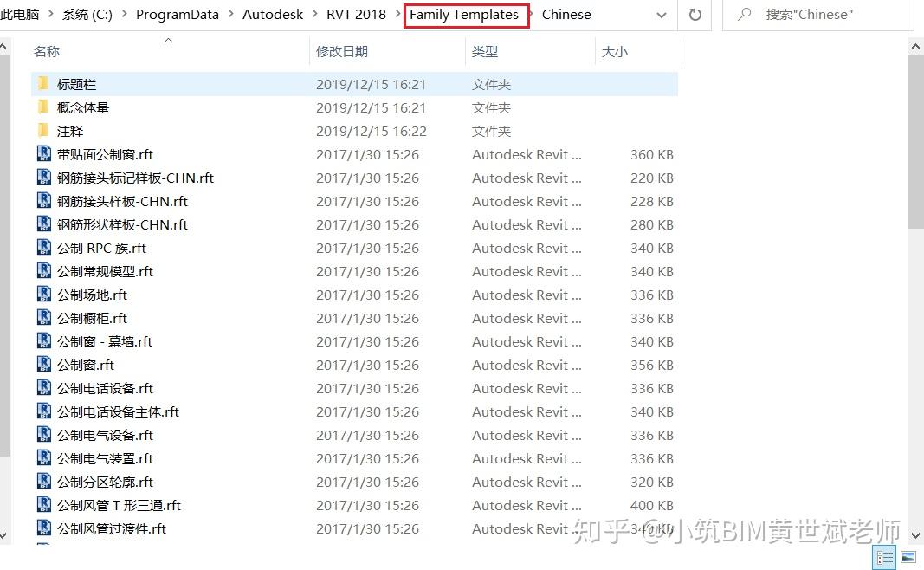The height and width of the screenshot is (570, 924).
Task: Click the 概念体量 folder icon
Action: coord(43,107)
